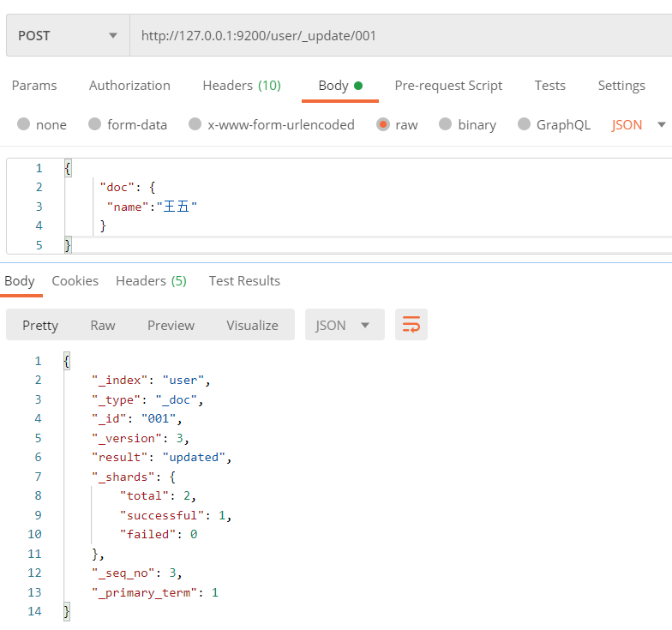The width and height of the screenshot is (672, 630).
Task: Open the POST method dropdown arrow
Action: [x=113, y=36]
